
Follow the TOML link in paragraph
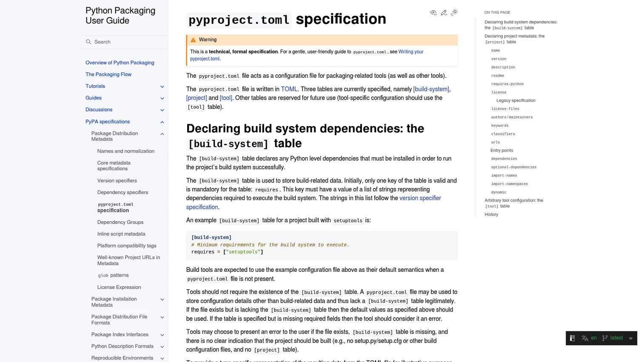[x=289, y=89]
